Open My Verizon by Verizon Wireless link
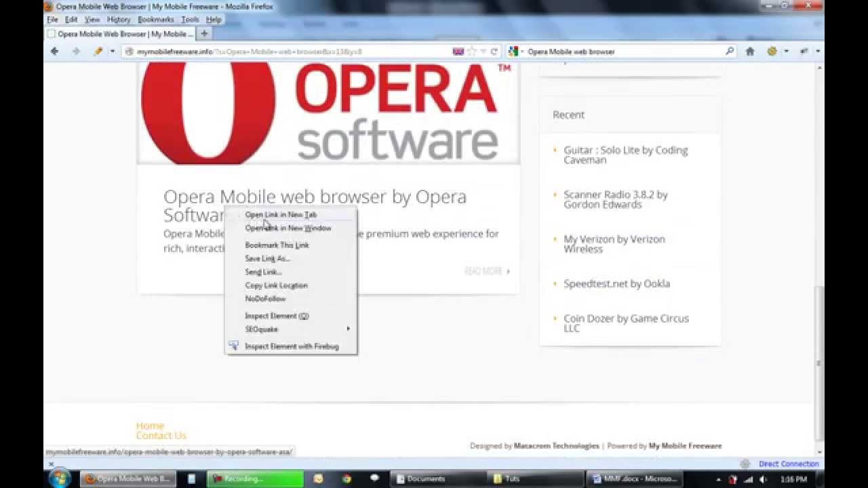 coord(614,244)
